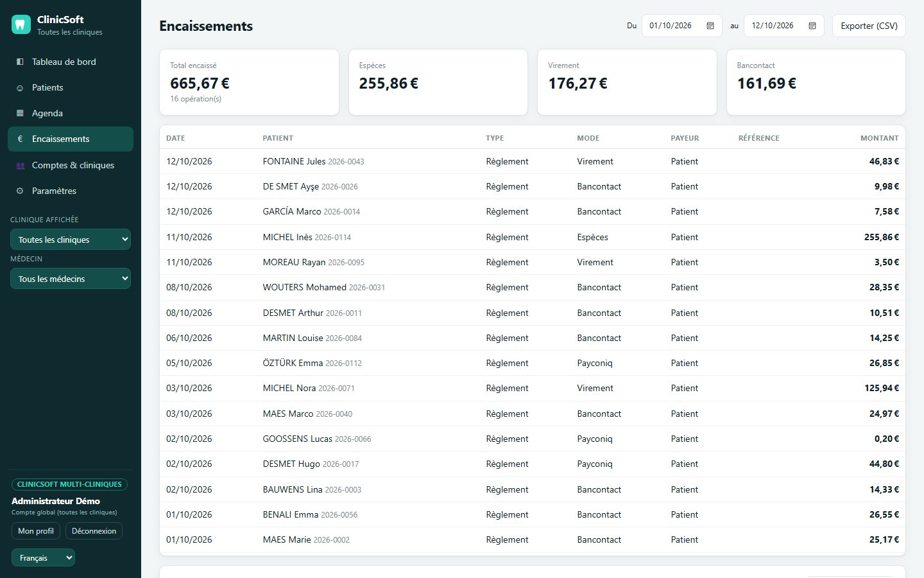Click the MONTANT column header
This screenshot has height=578, width=924.
click(879, 138)
